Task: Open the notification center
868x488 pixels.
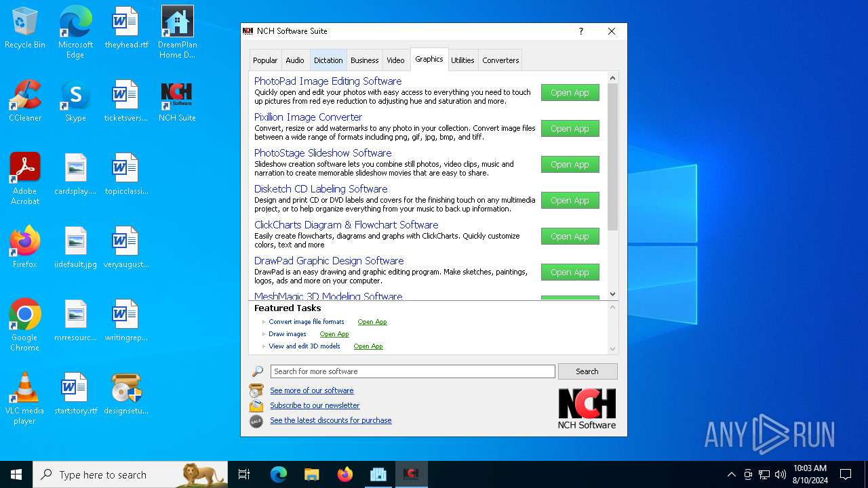Action: click(846, 474)
